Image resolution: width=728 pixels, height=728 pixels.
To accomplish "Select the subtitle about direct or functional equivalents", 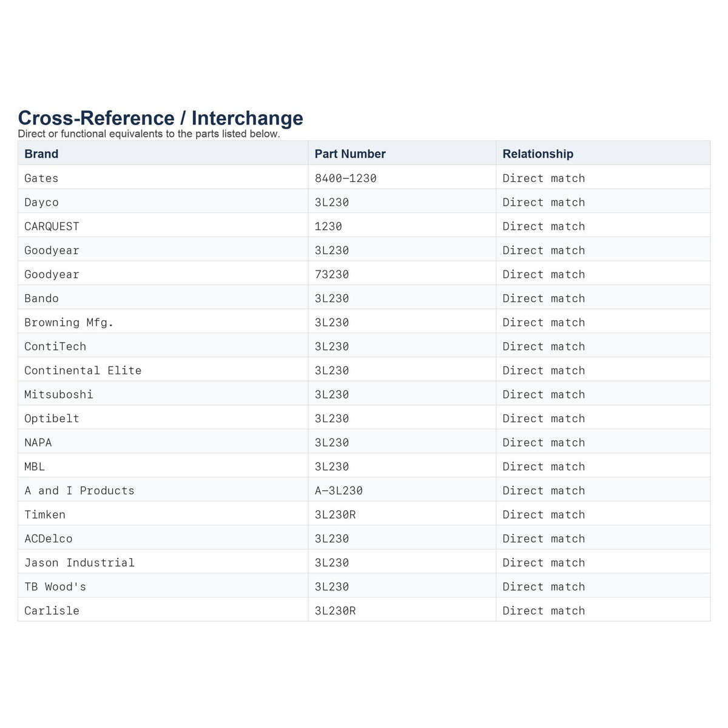I will [x=149, y=134].
